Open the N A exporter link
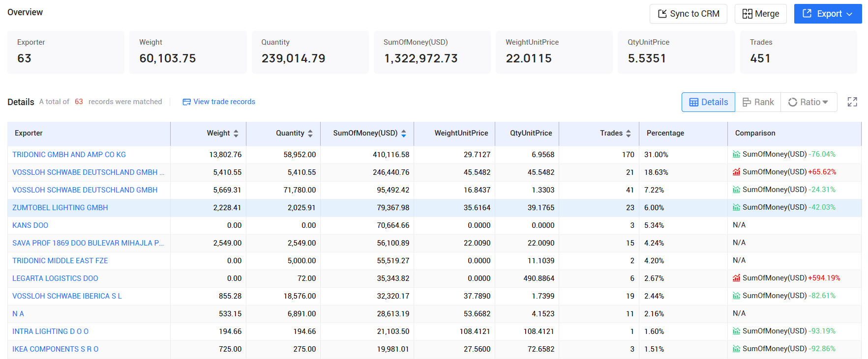Viewport: 868px width, 359px height. tap(18, 314)
